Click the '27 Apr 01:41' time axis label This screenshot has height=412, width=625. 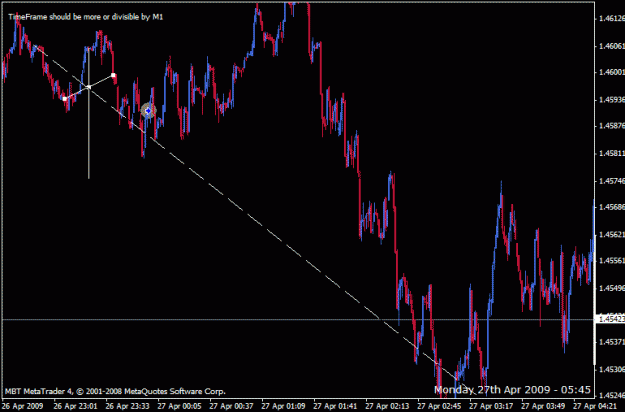[335, 406]
